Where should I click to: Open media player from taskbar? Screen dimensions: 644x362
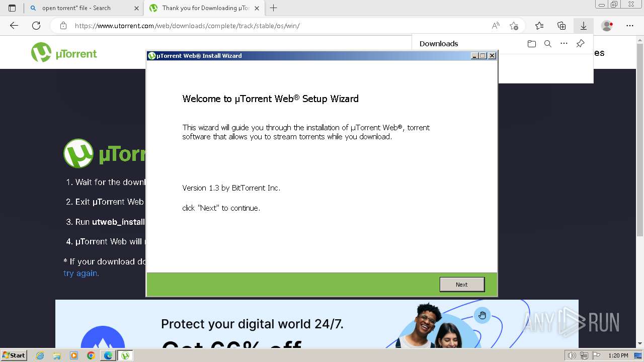click(x=74, y=355)
